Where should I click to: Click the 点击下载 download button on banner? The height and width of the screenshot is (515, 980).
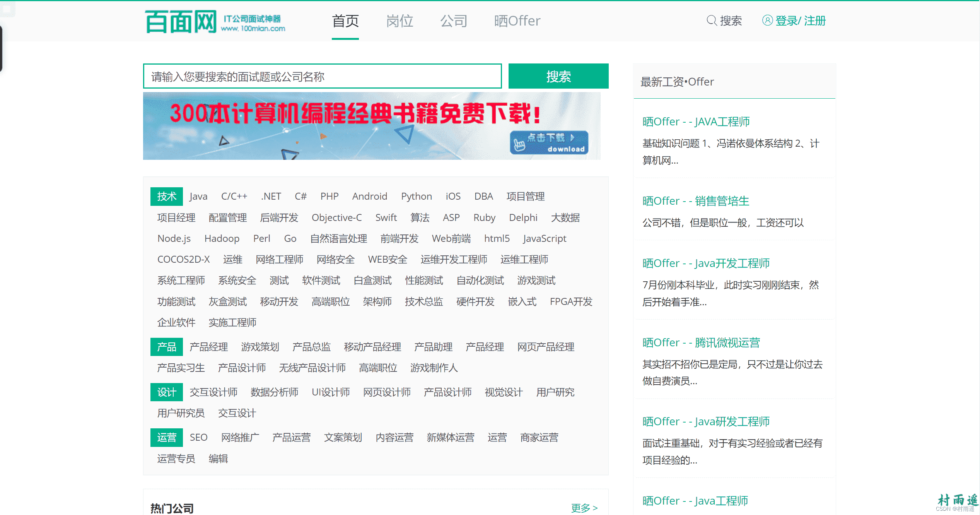[549, 143]
